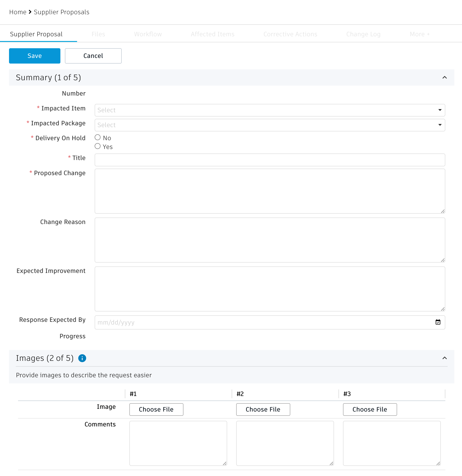Select Yes for Delivery On Hold
Screen dimensions: 462x476
point(98,146)
